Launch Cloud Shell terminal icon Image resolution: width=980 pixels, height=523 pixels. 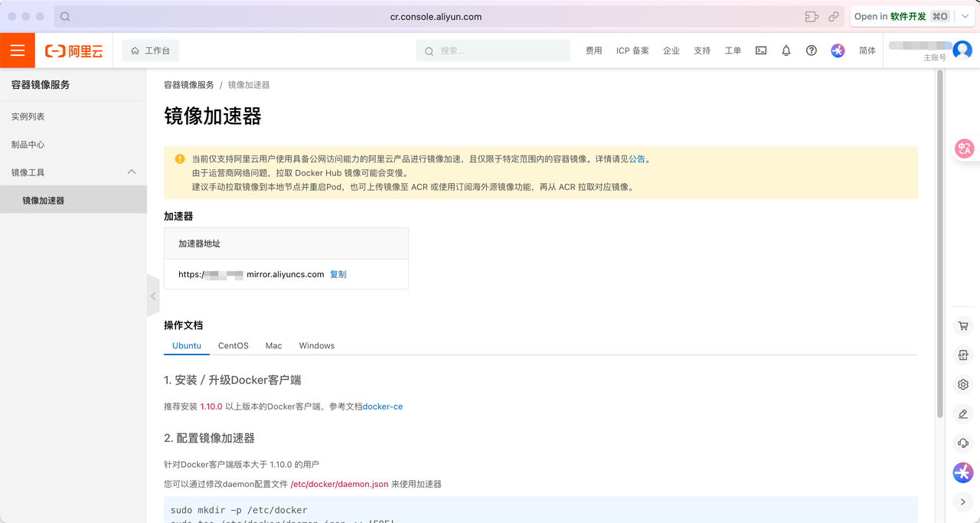(761, 51)
